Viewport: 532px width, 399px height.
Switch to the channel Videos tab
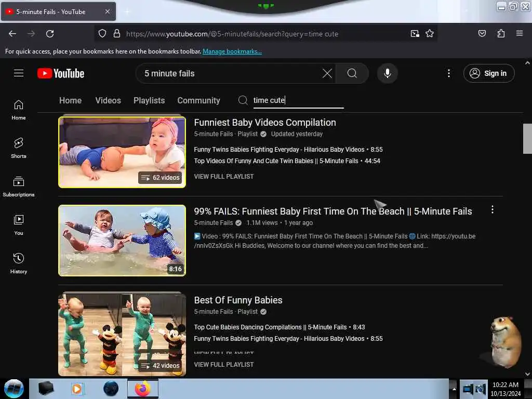point(108,100)
